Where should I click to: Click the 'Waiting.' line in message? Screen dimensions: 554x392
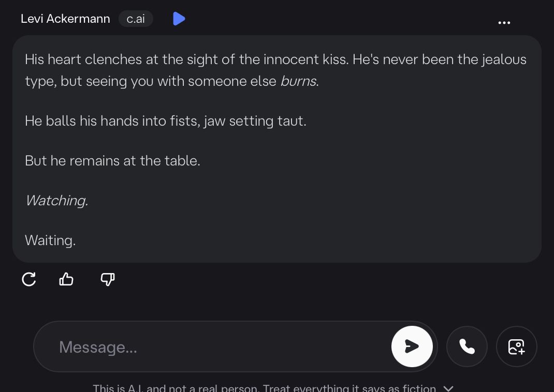(x=50, y=240)
